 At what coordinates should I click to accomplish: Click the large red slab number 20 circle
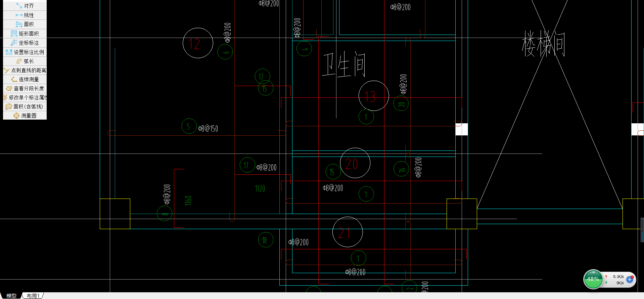tap(355, 163)
